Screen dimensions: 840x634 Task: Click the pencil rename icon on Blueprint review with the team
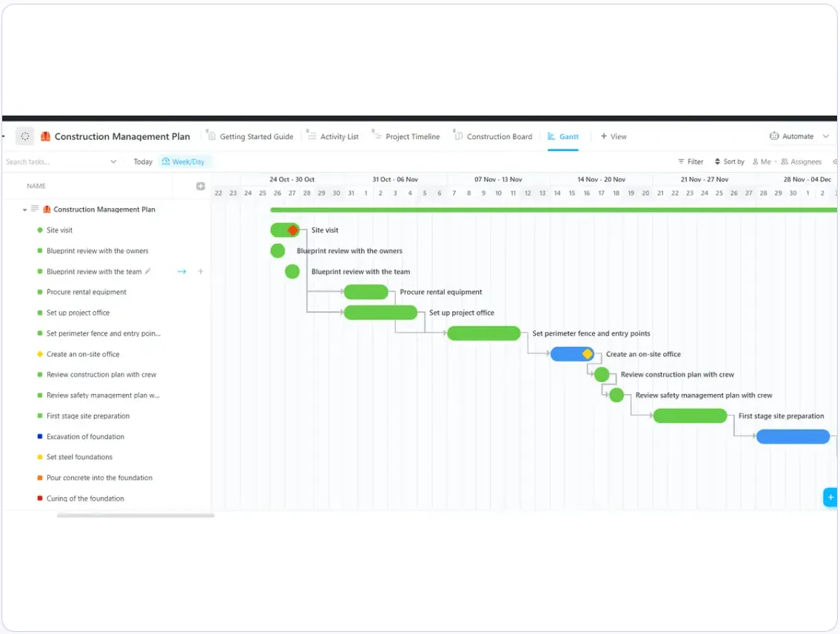[x=148, y=271]
